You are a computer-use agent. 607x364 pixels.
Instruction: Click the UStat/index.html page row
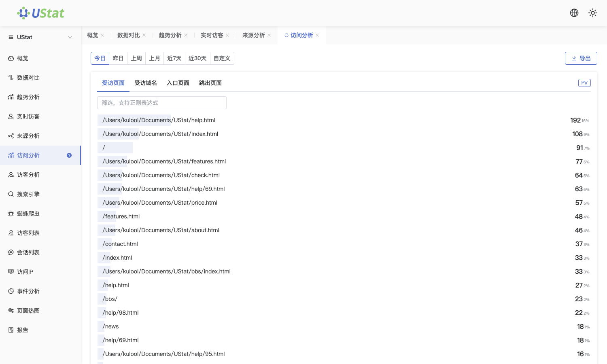344,134
